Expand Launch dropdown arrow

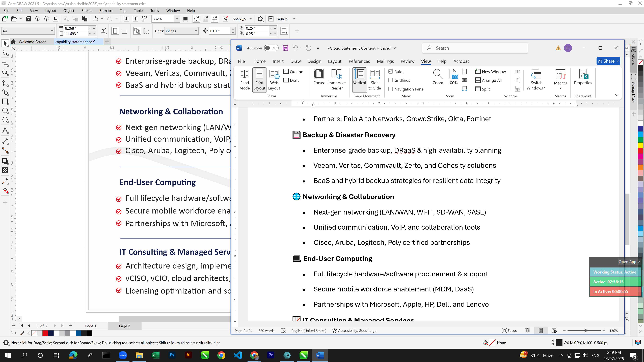[x=294, y=19]
